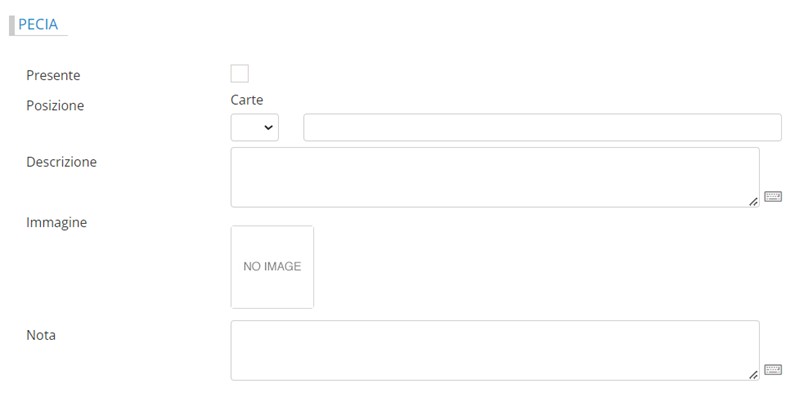804x406 pixels.
Task: Open virtual keyboard for Descrizione field
Action: (772, 197)
